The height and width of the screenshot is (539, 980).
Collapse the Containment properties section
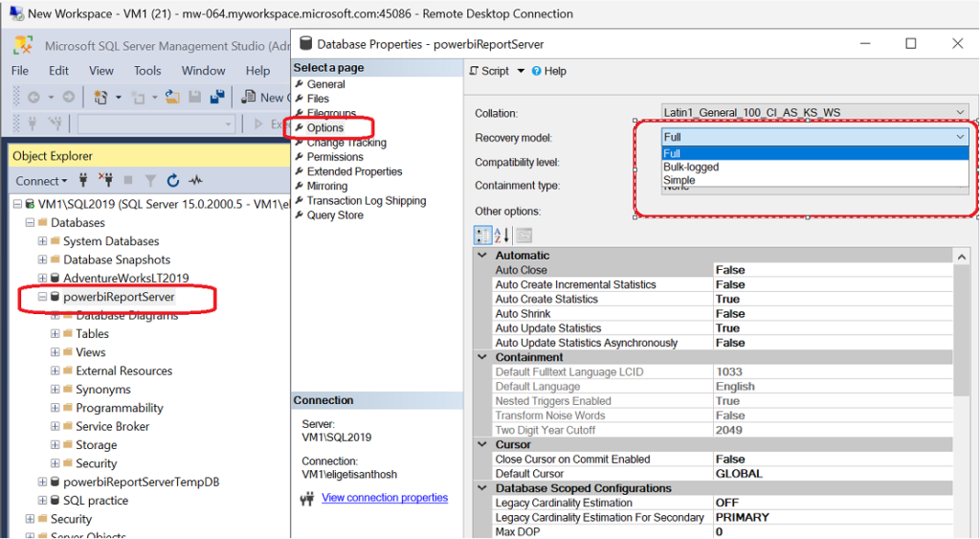coord(482,357)
